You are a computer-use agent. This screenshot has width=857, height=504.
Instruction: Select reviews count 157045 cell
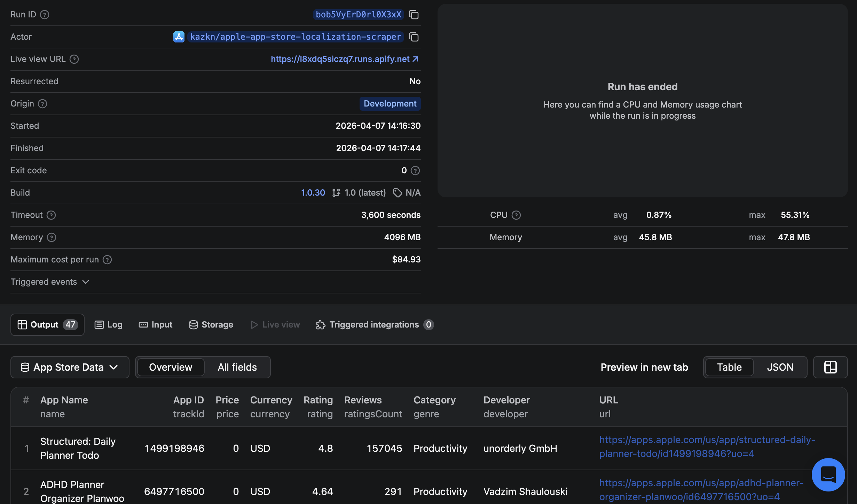[x=384, y=448]
